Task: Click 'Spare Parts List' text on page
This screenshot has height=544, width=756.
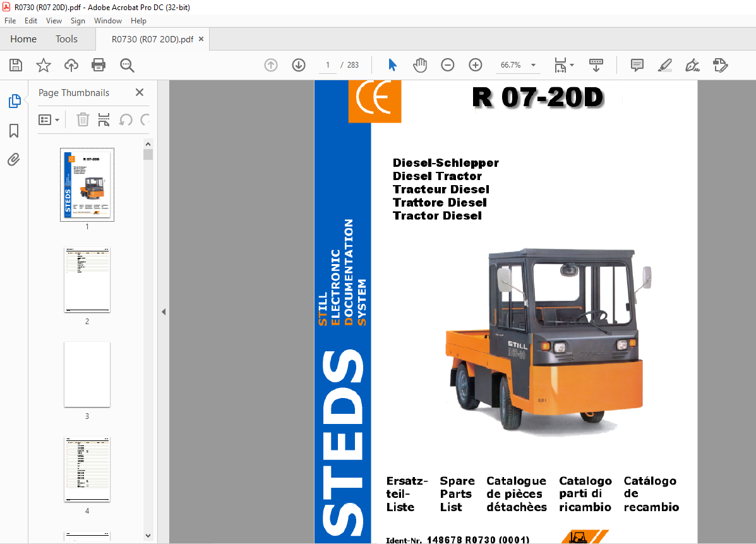Action: click(457, 494)
